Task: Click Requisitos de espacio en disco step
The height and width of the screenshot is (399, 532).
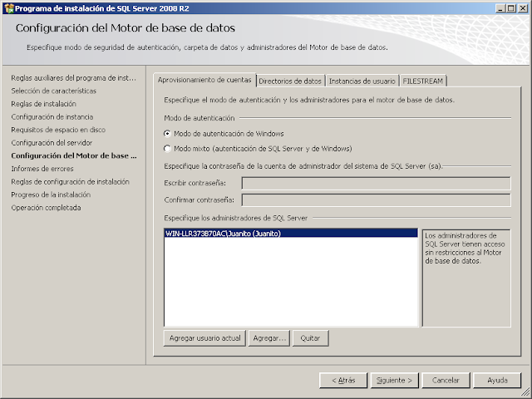Action: pos(58,130)
